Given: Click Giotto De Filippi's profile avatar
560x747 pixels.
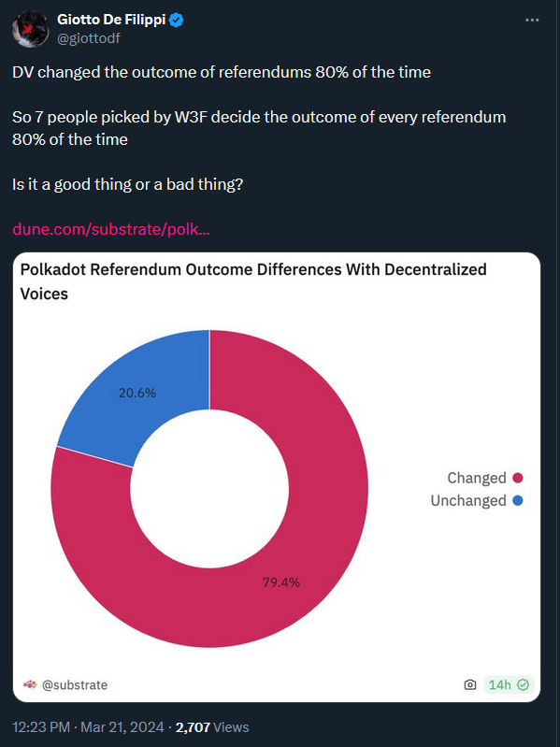Looking at the screenshot, I should tap(31, 29).
